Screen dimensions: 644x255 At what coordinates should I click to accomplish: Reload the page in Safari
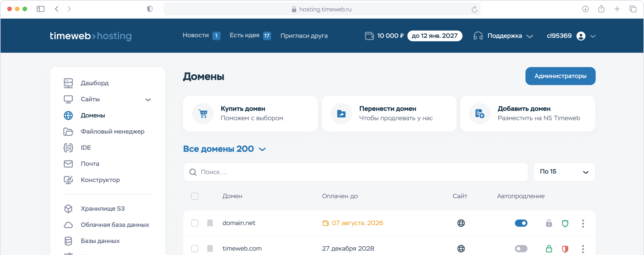474,9
